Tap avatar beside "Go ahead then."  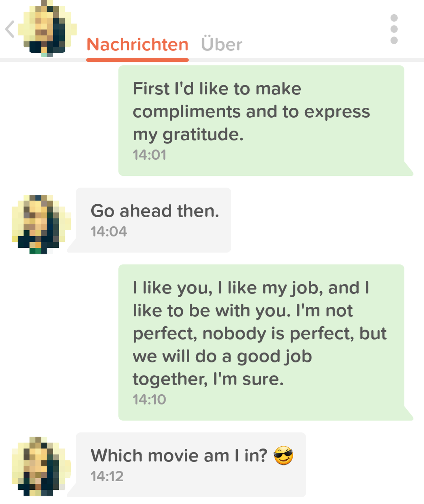[x=41, y=224]
